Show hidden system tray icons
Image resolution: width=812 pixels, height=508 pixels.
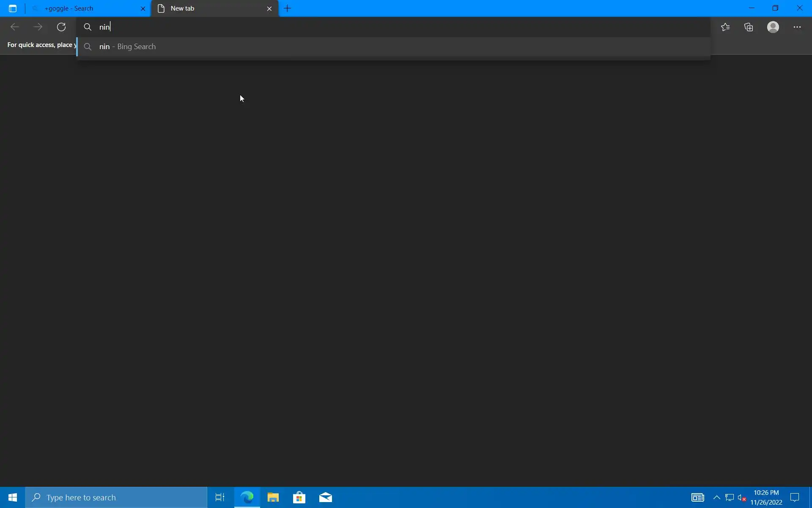tap(716, 497)
